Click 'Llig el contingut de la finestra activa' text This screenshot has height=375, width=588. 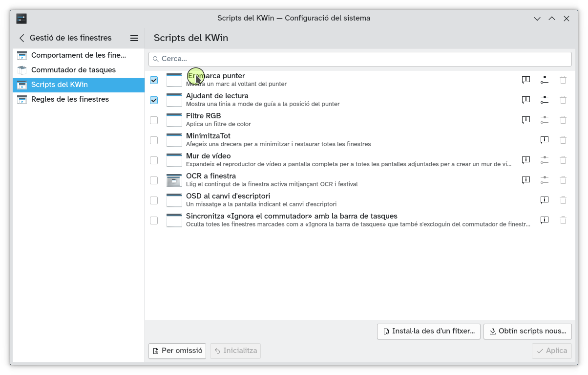coord(272,184)
